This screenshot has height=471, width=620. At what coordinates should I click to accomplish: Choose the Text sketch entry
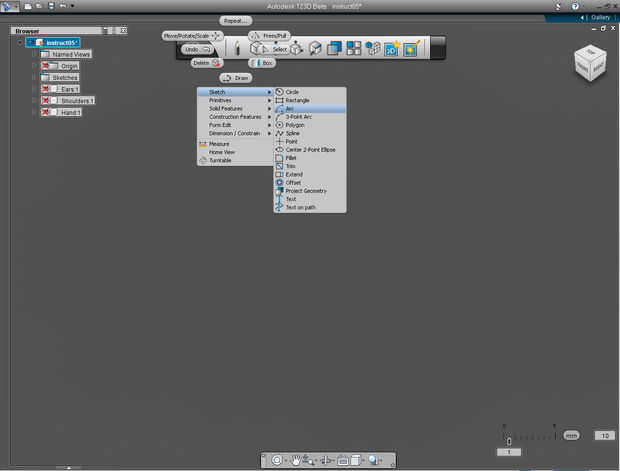click(310, 199)
